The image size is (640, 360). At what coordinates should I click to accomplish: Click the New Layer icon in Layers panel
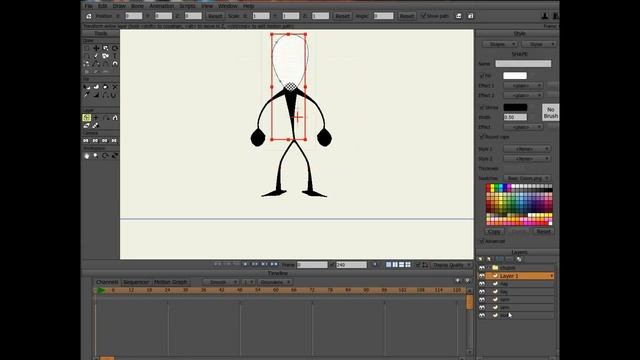pyautogui.click(x=480, y=259)
